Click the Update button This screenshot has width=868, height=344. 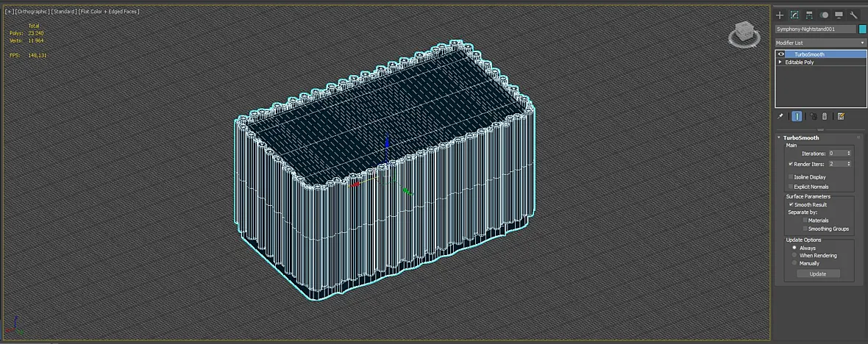(818, 273)
